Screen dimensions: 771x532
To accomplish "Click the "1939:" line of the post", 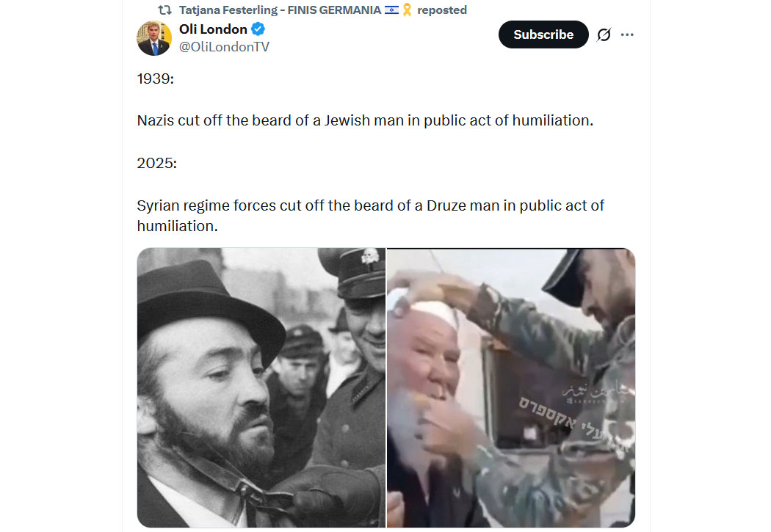I will (x=156, y=79).
